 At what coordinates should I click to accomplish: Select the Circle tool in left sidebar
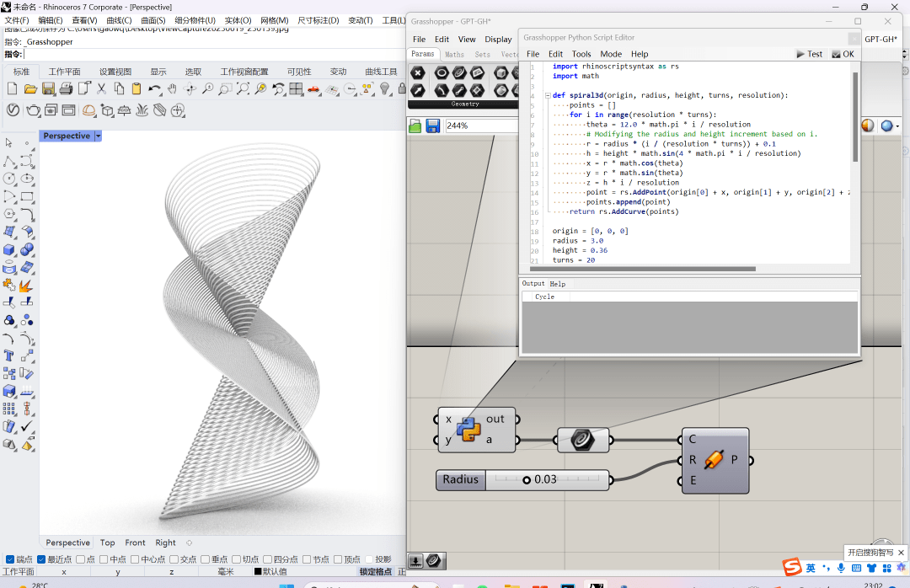pyautogui.click(x=9, y=179)
